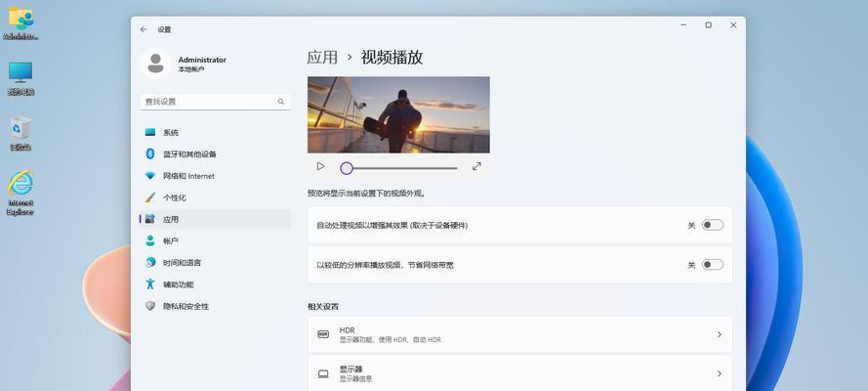
Task: Expand video preview to full screen
Action: tap(476, 166)
